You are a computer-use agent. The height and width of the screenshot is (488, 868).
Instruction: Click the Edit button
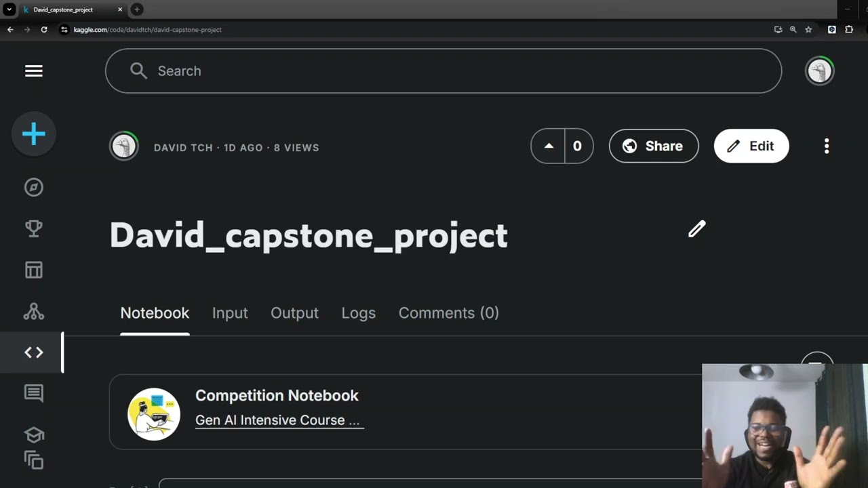751,146
